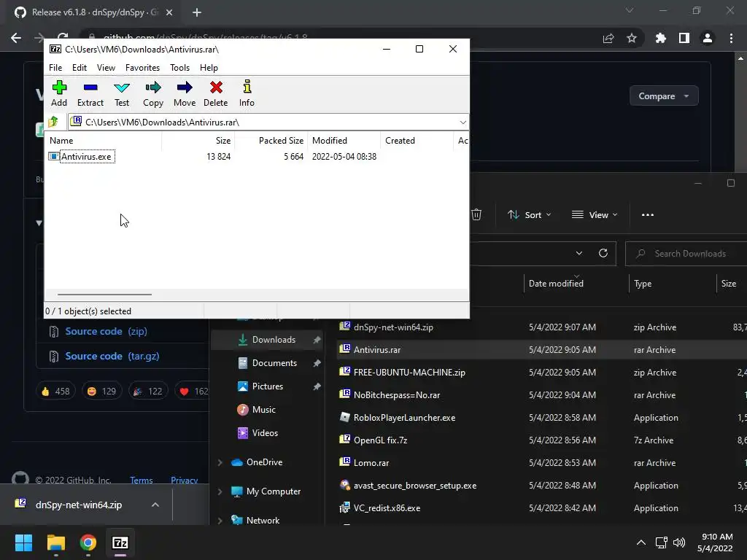Image resolution: width=747 pixels, height=560 pixels.
Task: Sort Explorer by Date modified column
Action: tap(556, 284)
